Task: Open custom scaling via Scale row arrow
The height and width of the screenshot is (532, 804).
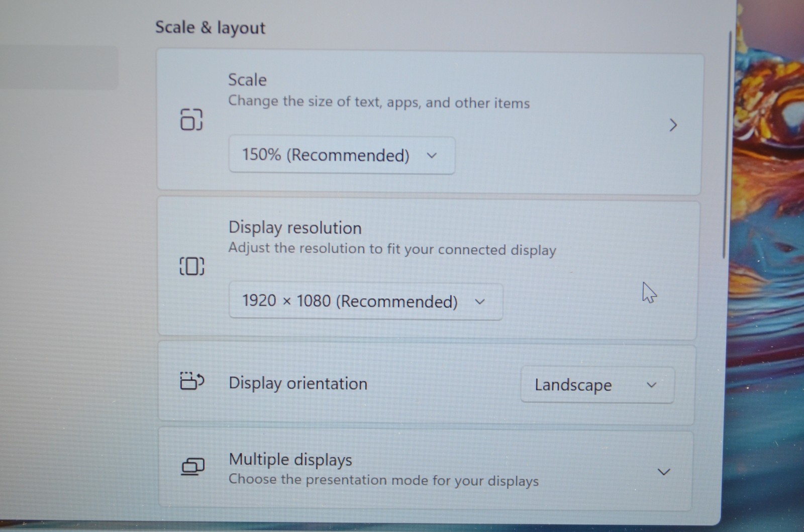Action: [673, 125]
